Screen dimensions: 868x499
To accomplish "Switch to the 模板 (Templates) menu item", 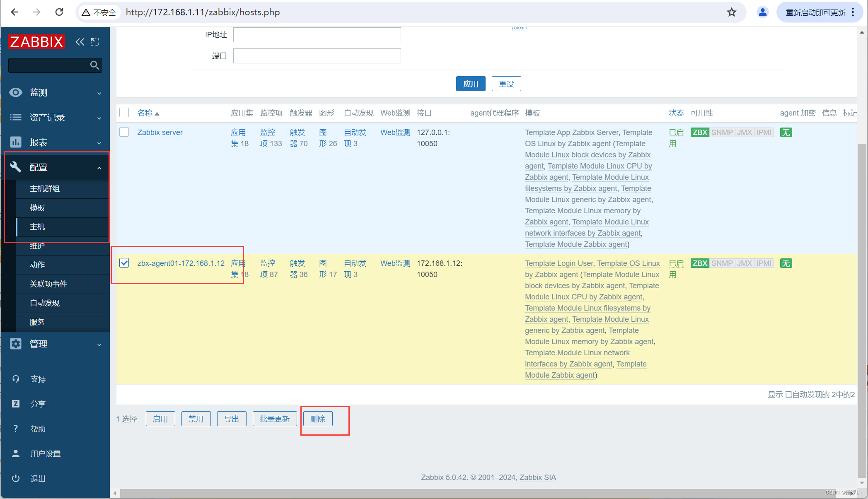I will [37, 207].
